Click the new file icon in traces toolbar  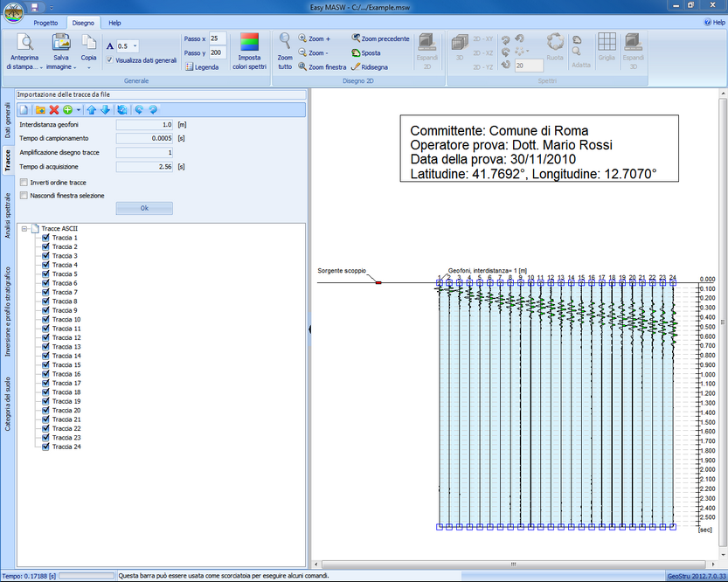[24, 110]
